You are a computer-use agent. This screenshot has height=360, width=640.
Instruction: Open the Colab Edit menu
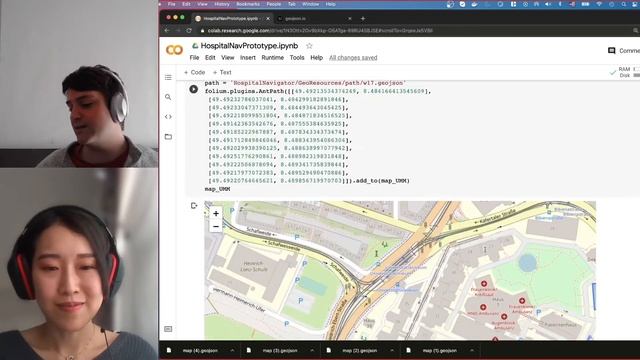[210, 58]
